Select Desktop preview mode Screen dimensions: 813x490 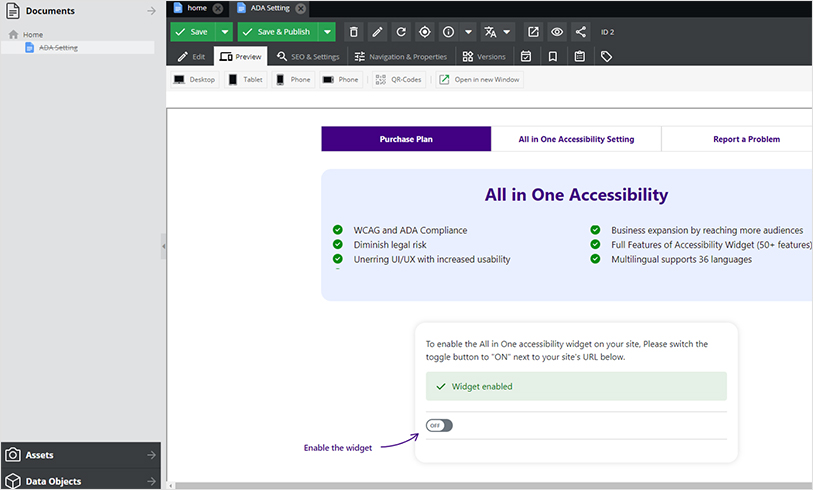(195, 79)
